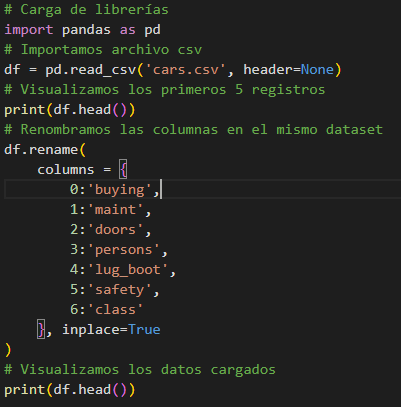Select the string 'cars.csv'
401x407 pixels.
click(x=186, y=70)
